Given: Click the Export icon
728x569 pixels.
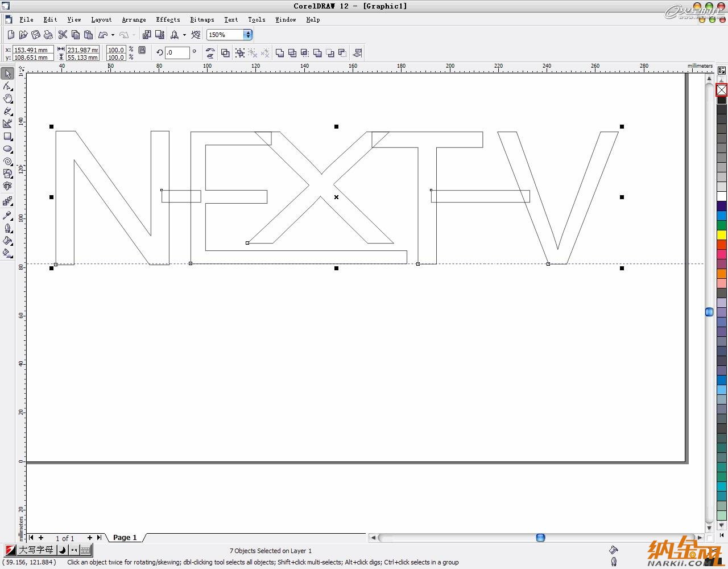Looking at the screenshot, I should pyautogui.click(x=159, y=35).
